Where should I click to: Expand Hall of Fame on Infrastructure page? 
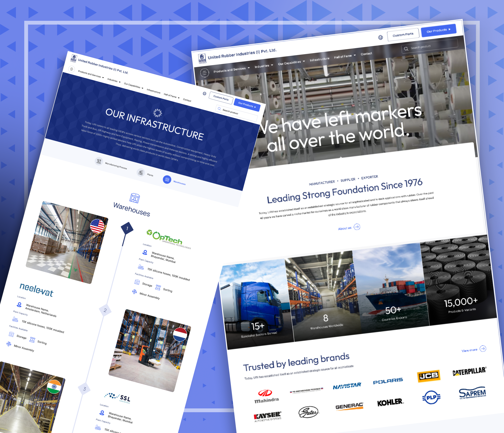172,96
